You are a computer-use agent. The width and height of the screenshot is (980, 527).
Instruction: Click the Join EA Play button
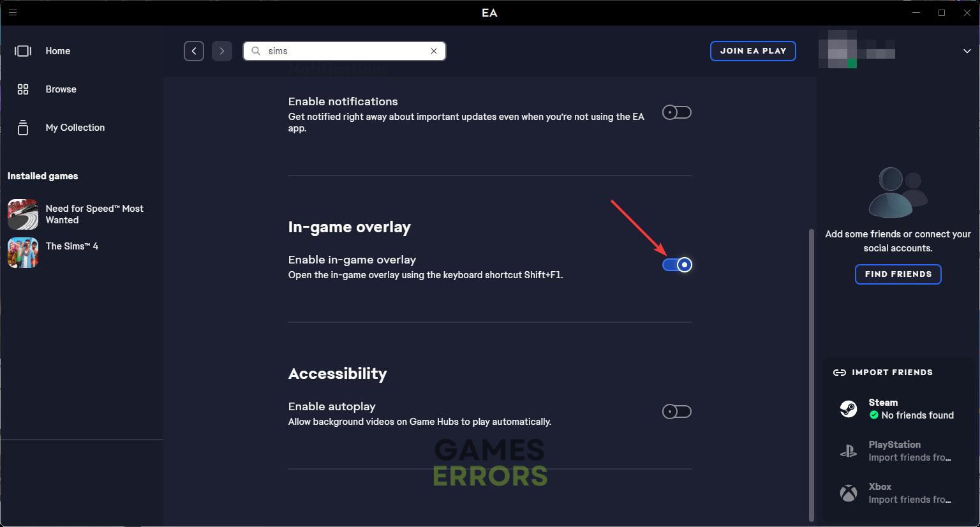[x=753, y=51]
